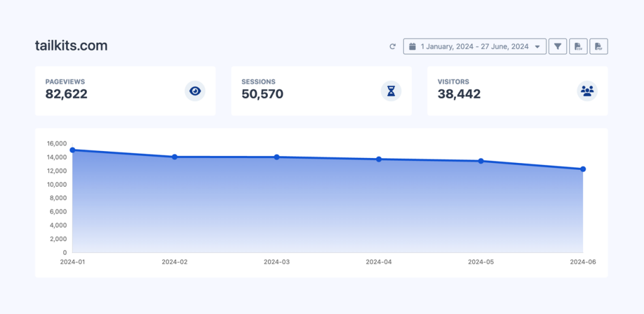This screenshot has width=644, height=314.
Task: Export report as PDF file
Action: tap(599, 47)
